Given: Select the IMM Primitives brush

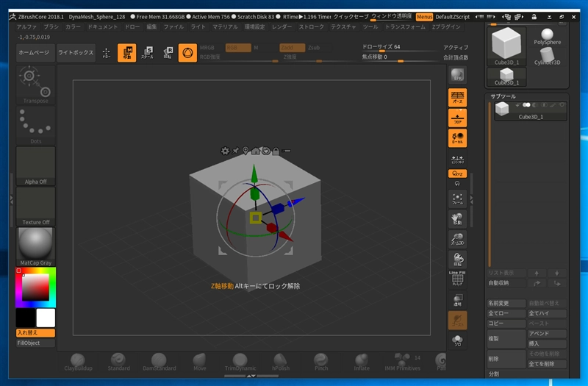Looking at the screenshot, I should (x=402, y=362).
